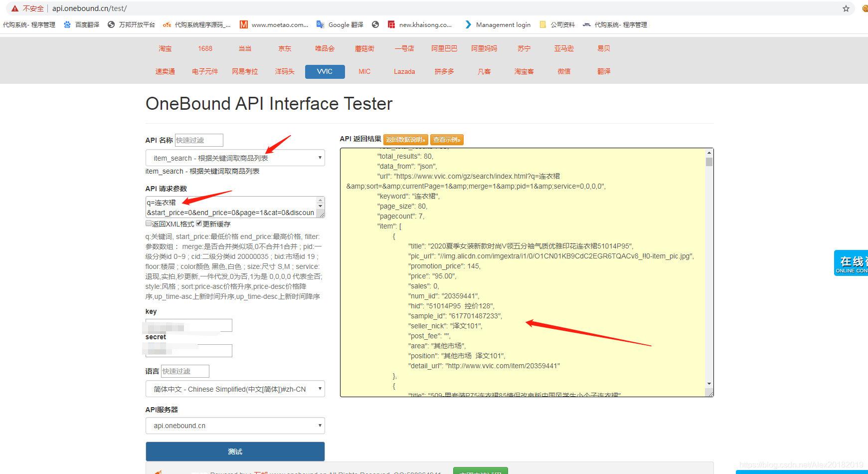Viewport: 868px width, 474px height.
Task: Click the secret input field
Action: point(189,351)
